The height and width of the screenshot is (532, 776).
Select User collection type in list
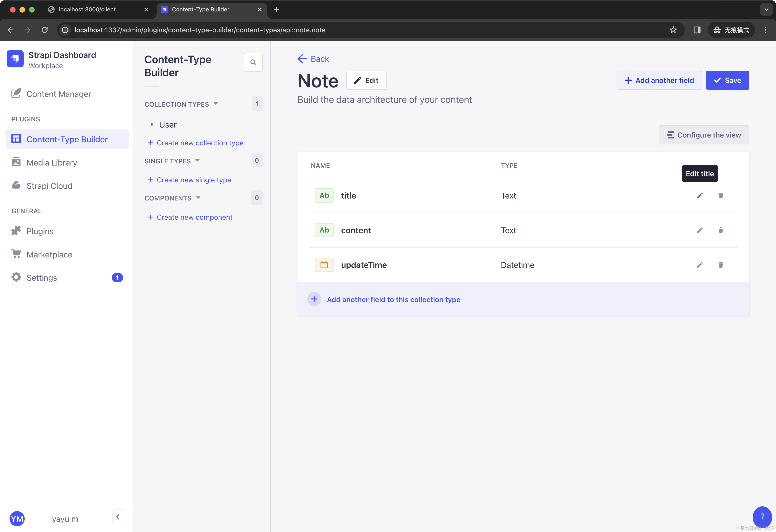pos(168,125)
